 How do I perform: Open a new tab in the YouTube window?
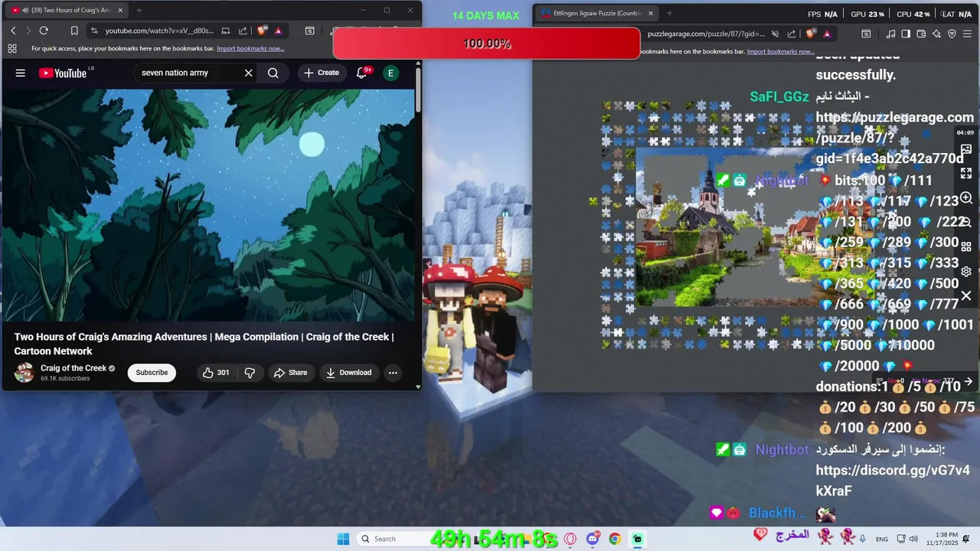point(139,10)
